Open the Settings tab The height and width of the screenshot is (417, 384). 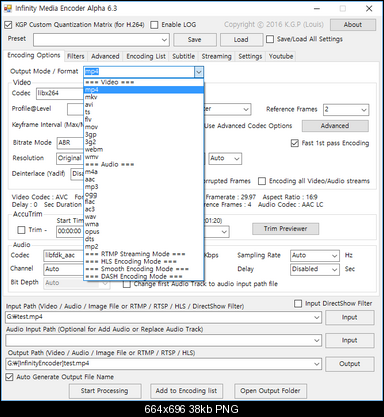tap(250, 56)
